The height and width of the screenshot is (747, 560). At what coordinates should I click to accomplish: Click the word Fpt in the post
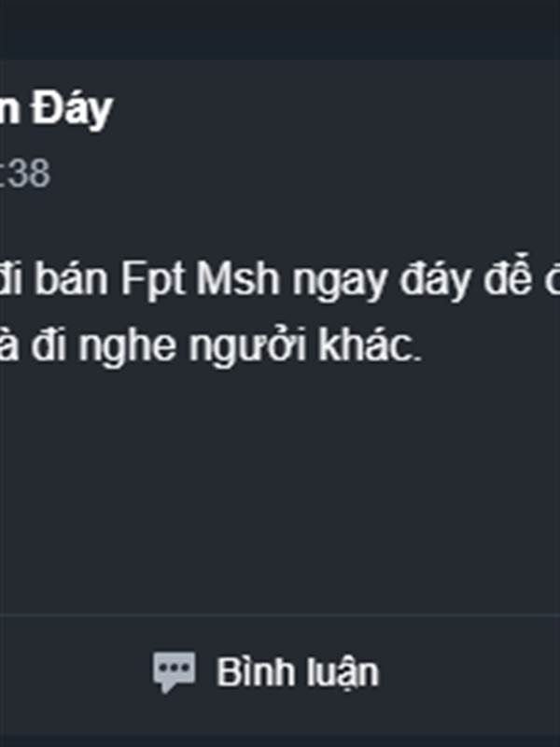[152, 280]
